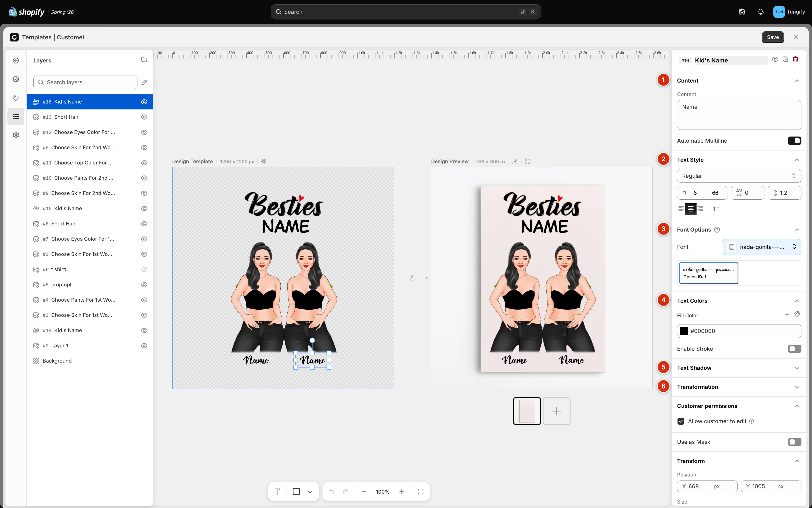This screenshot has width=812, height=508.
Task: Click the new folder icon in Layers header
Action: pyautogui.click(x=144, y=60)
